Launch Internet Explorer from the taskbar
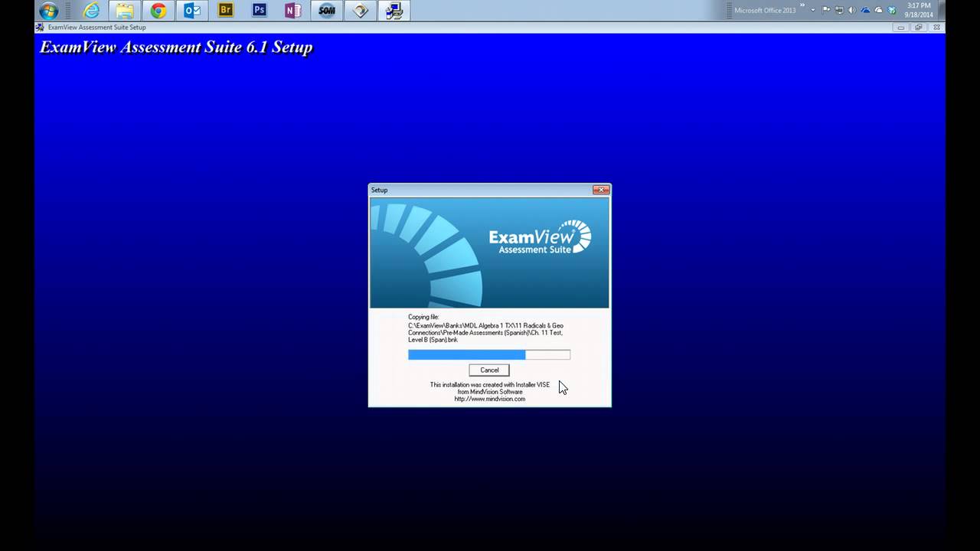Viewport: 980px width, 551px height. click(x=91, y=11)
